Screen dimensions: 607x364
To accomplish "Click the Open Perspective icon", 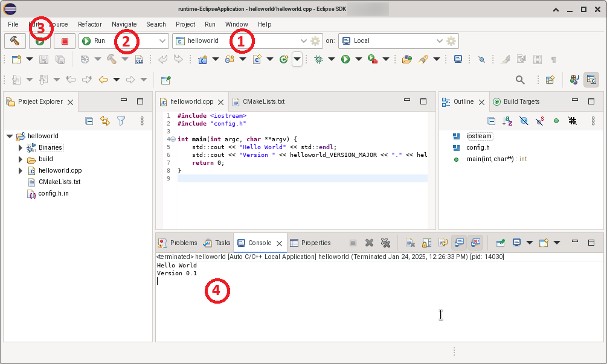I will click(550, 80).
